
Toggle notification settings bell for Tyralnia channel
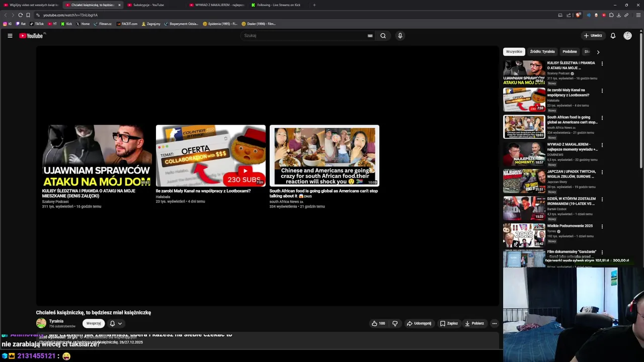click(116, 323)
